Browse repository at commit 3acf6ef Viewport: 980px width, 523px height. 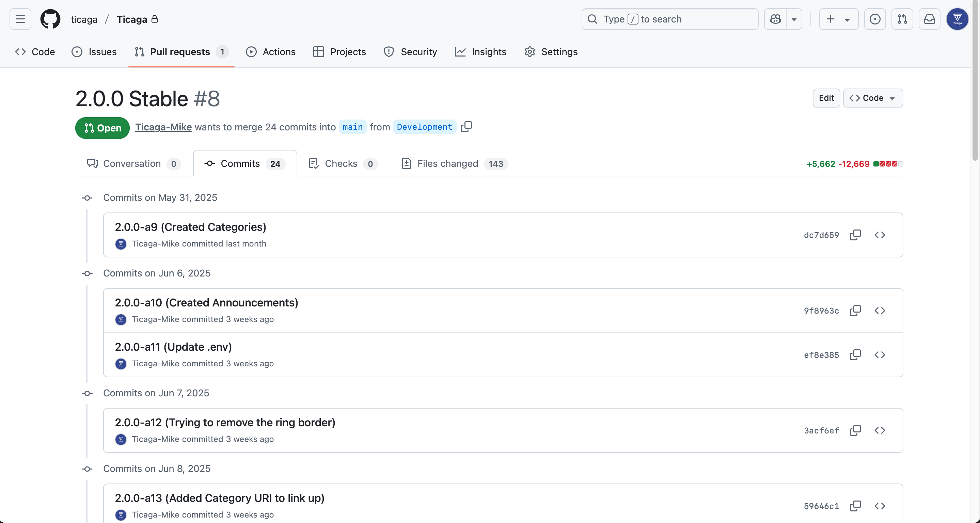pos(880,431)
